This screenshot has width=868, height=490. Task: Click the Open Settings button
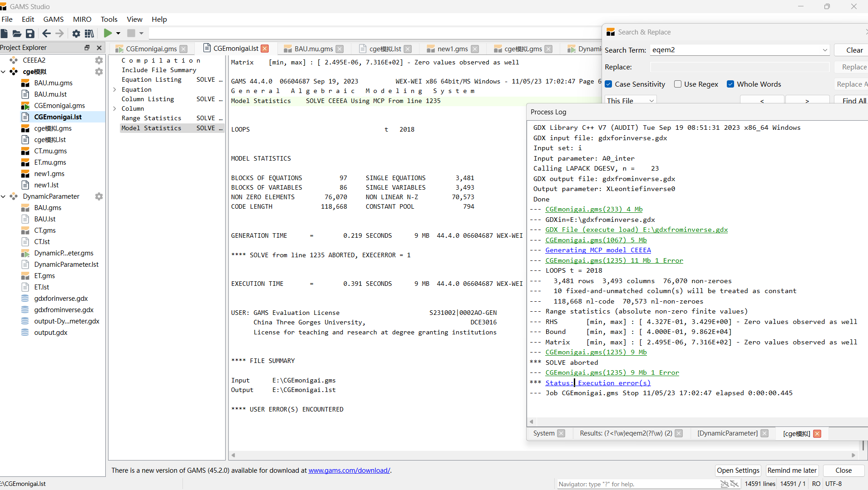pos(738,470)
